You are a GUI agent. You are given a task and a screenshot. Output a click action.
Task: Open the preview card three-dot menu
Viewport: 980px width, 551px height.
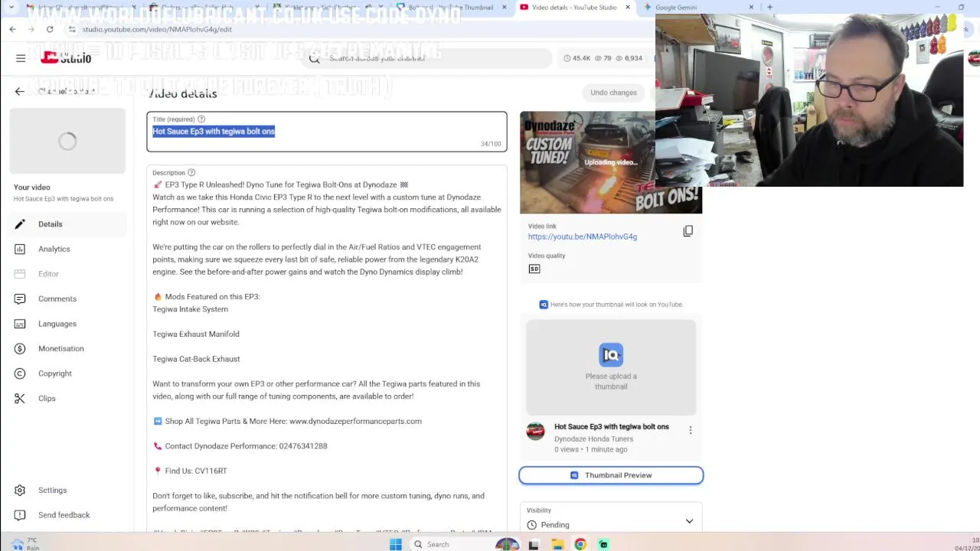point(690,430)
